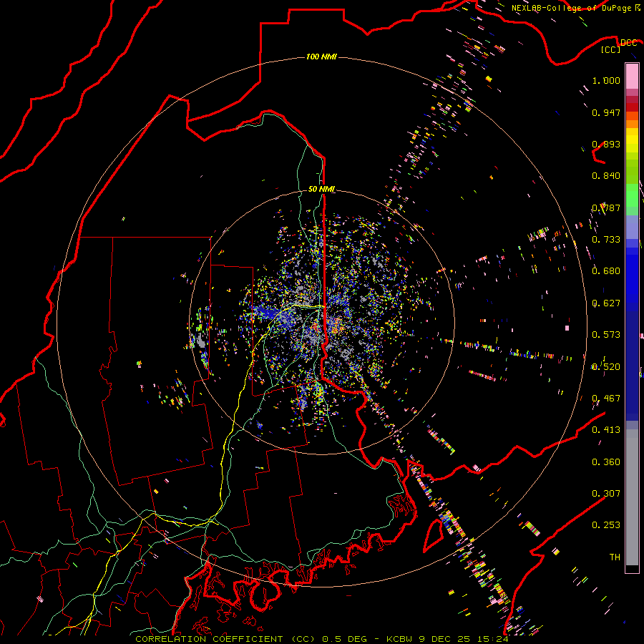644x644 pixels.
Task: Click the 0.253 scale value
Action: [606, 525]
